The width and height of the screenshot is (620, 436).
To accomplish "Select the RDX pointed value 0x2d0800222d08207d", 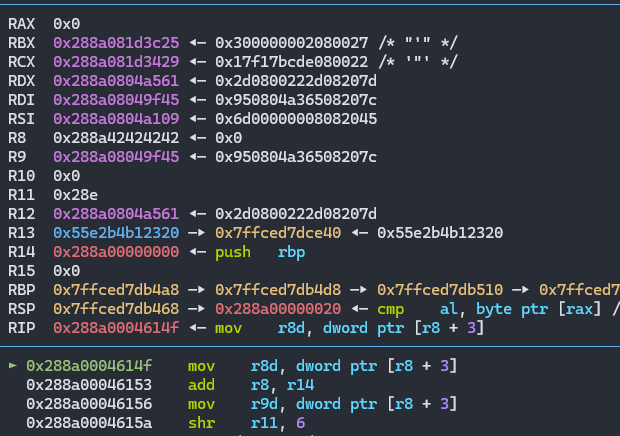I will (x=296, y=81).
